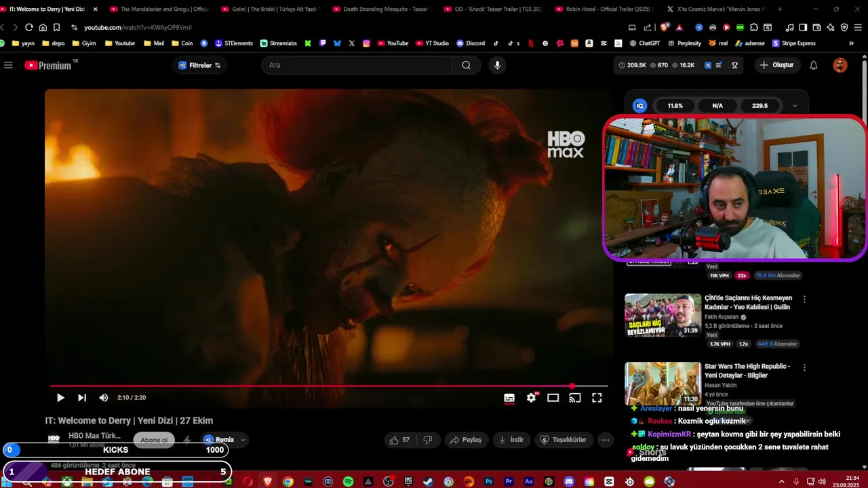Expand the dropdown arrow next to Remix

(x=243, y=440)
